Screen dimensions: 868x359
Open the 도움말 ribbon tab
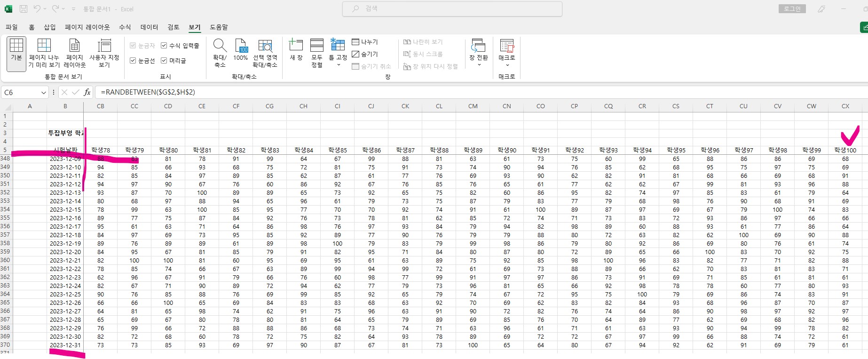coord(219,27)
